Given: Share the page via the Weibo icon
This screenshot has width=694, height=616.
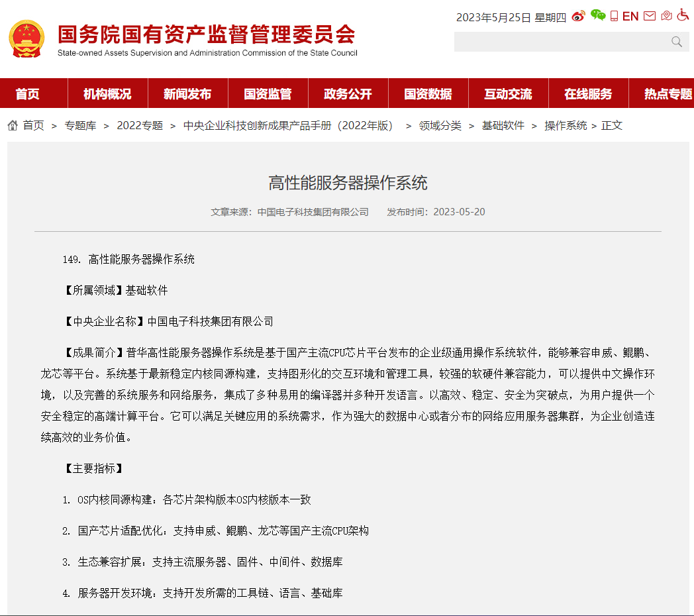Looking at the screenshot, I should 578,15.
